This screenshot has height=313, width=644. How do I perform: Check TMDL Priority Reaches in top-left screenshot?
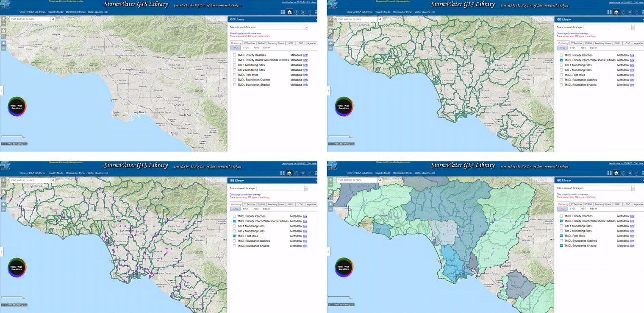pyautogui.click(x=235, y=55)
